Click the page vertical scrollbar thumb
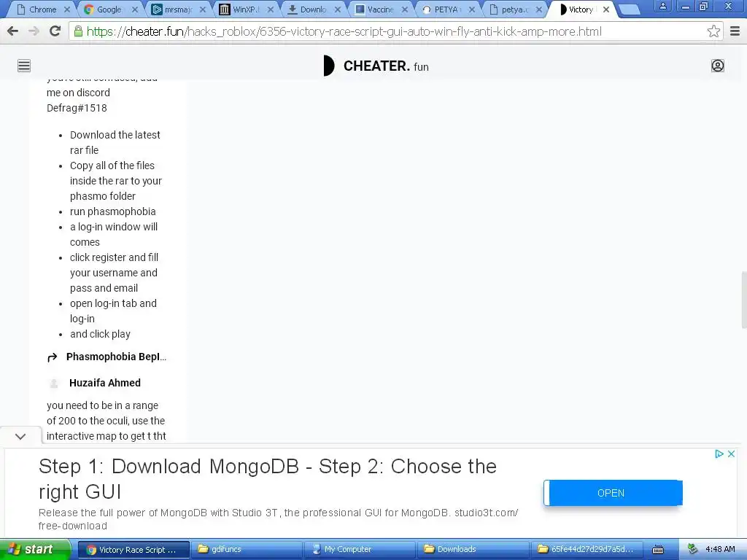This screenshot has height=560, width=747. [x=743, y=300]
